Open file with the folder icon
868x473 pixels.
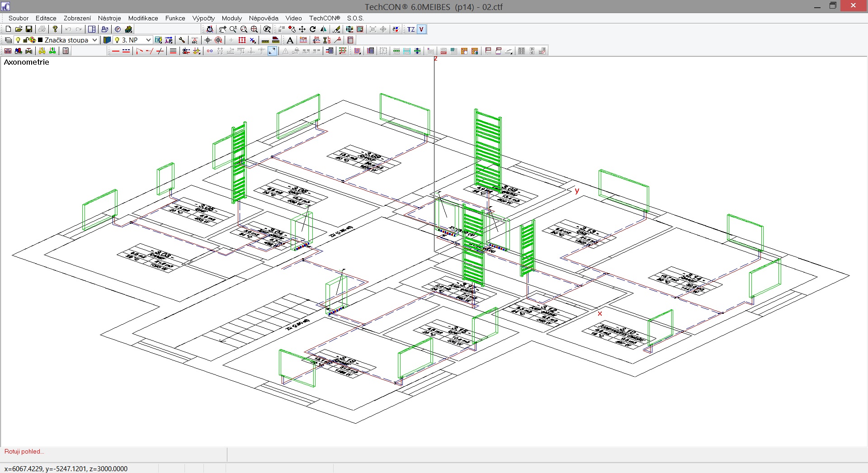pos(19,29)
